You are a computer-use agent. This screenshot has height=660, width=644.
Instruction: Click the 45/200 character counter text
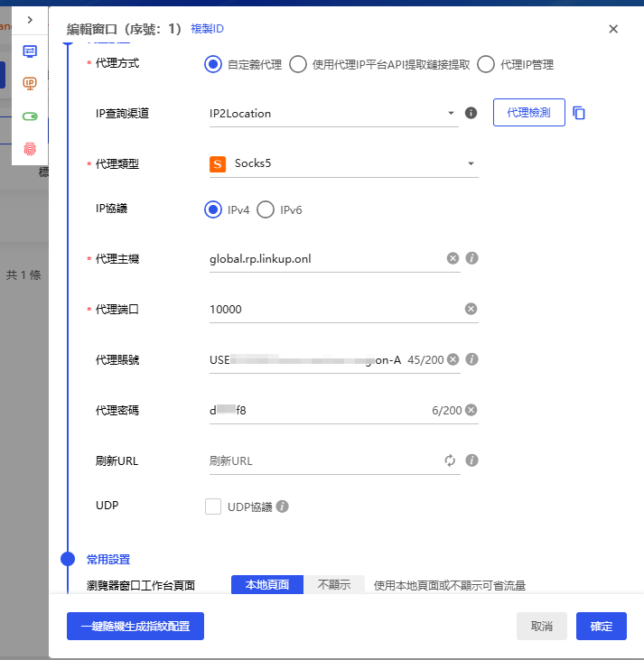click(x=425, y=360)
